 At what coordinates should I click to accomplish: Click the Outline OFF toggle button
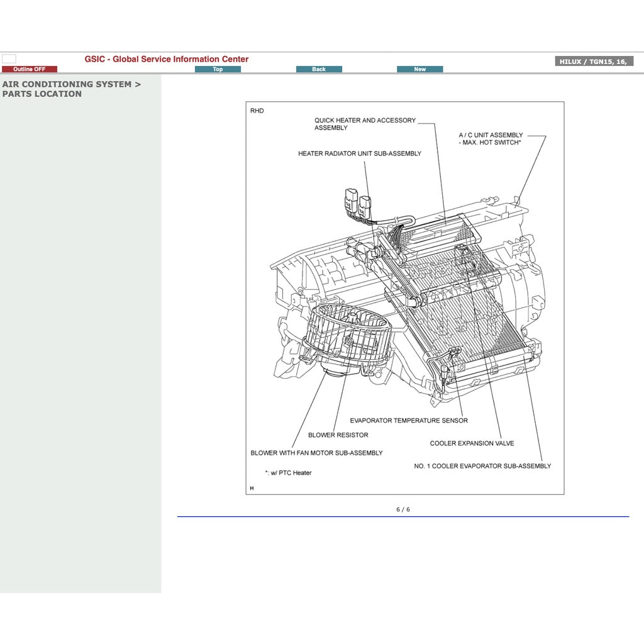coord(30,69)
